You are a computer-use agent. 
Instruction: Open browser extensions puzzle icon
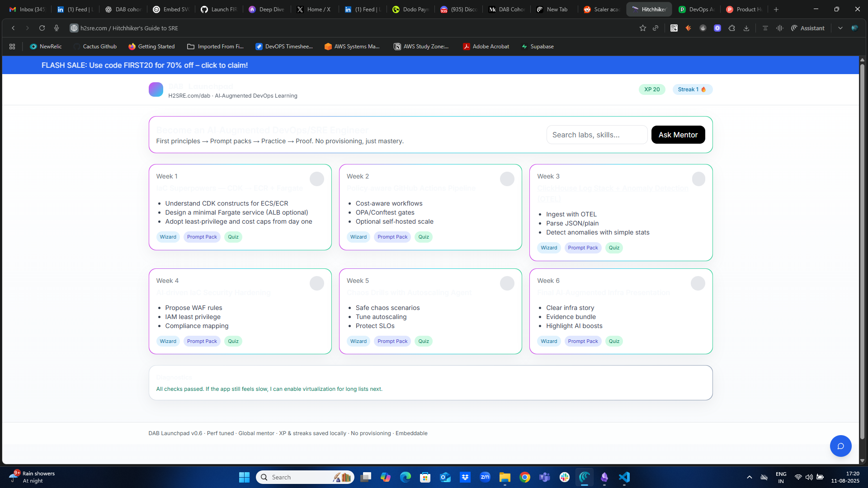731,28
